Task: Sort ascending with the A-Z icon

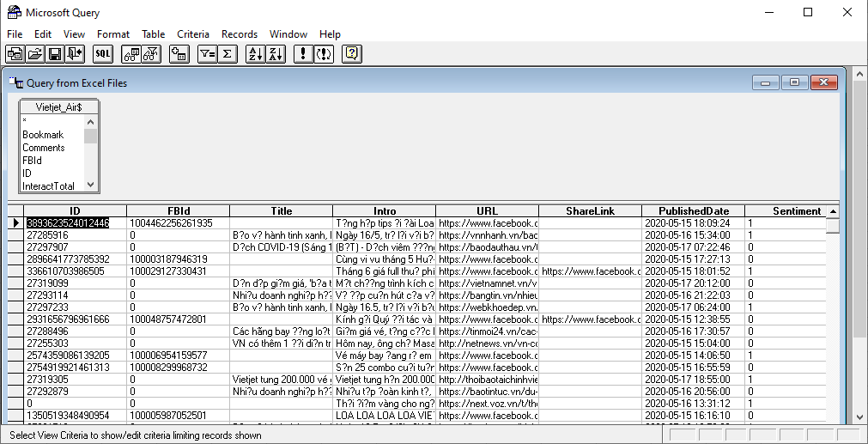Action: (x=255, y=54)
